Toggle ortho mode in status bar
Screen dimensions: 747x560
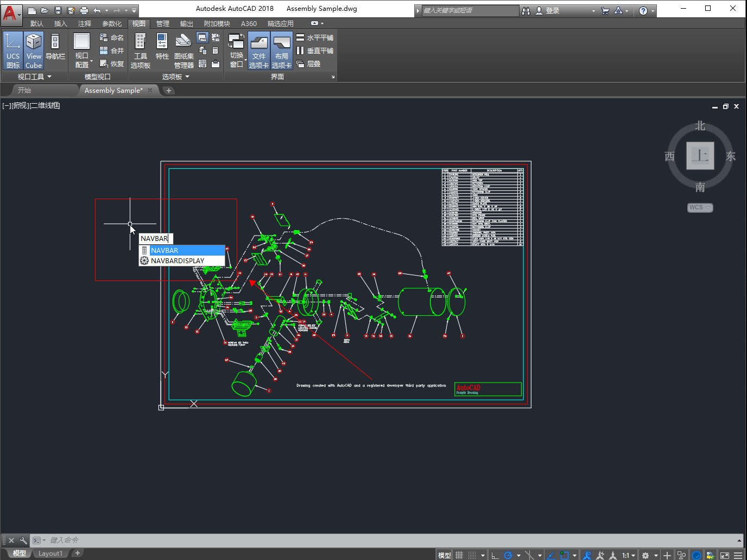tap(495, 555)
